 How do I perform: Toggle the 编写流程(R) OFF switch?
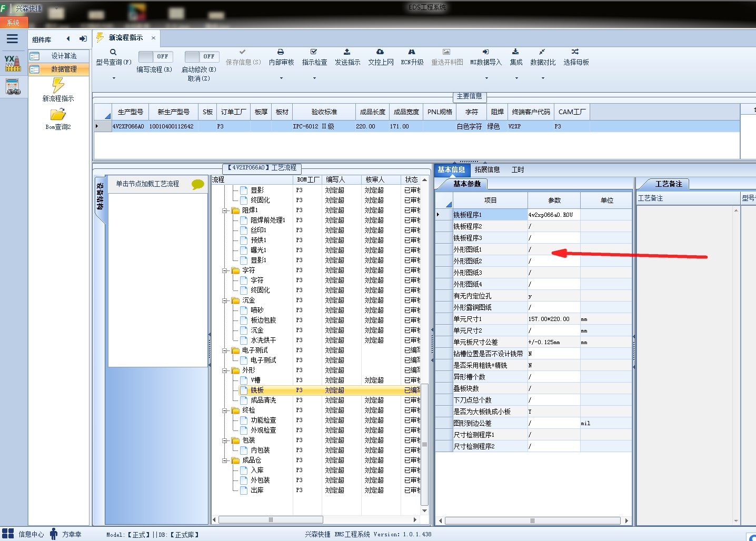coord(155,56)
